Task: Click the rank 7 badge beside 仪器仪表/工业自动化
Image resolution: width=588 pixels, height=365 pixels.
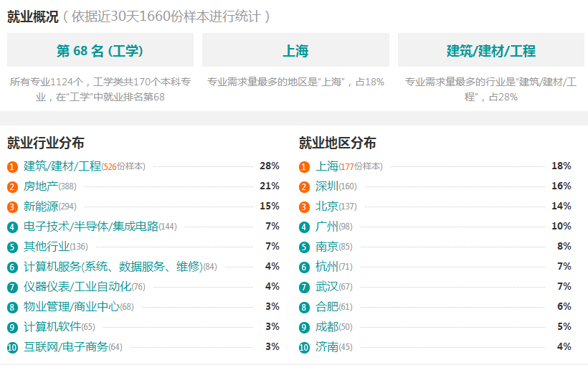Action: point(12,288)
